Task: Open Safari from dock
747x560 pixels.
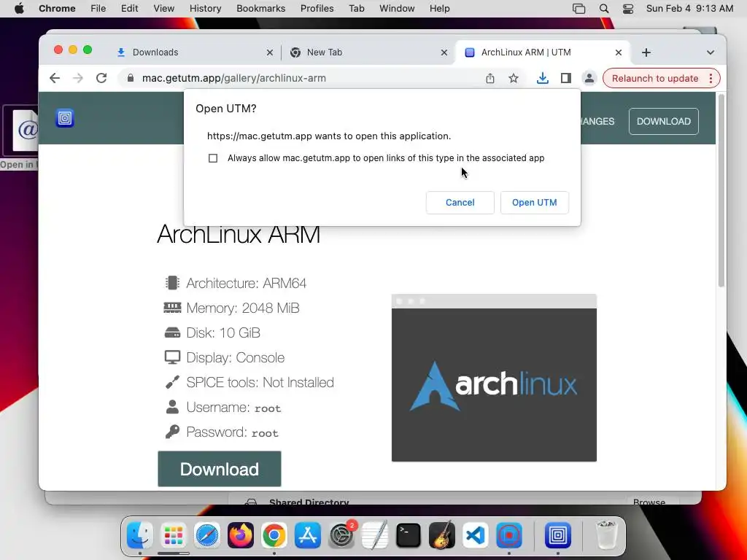Action: tap(206, 535)
